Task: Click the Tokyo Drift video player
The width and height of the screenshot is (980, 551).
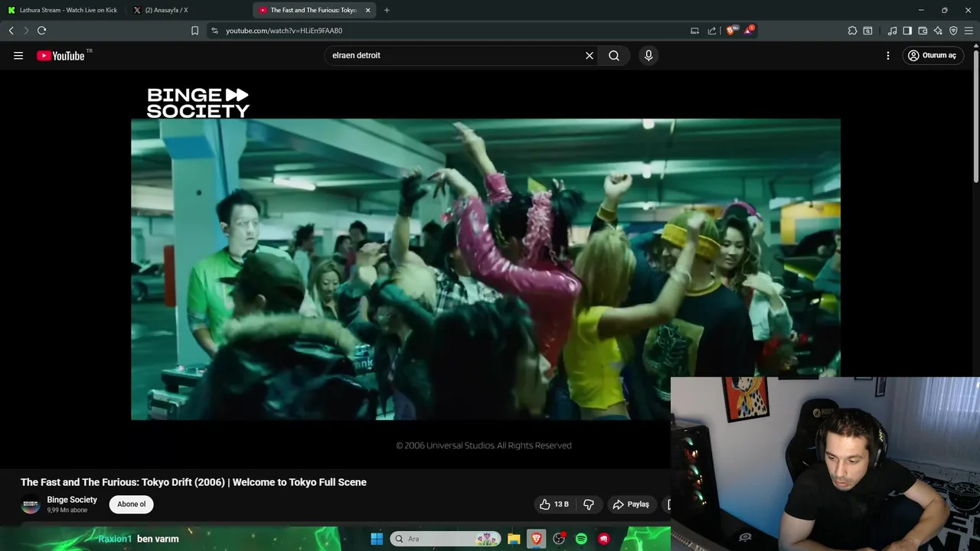Action: tap(485, 269)
